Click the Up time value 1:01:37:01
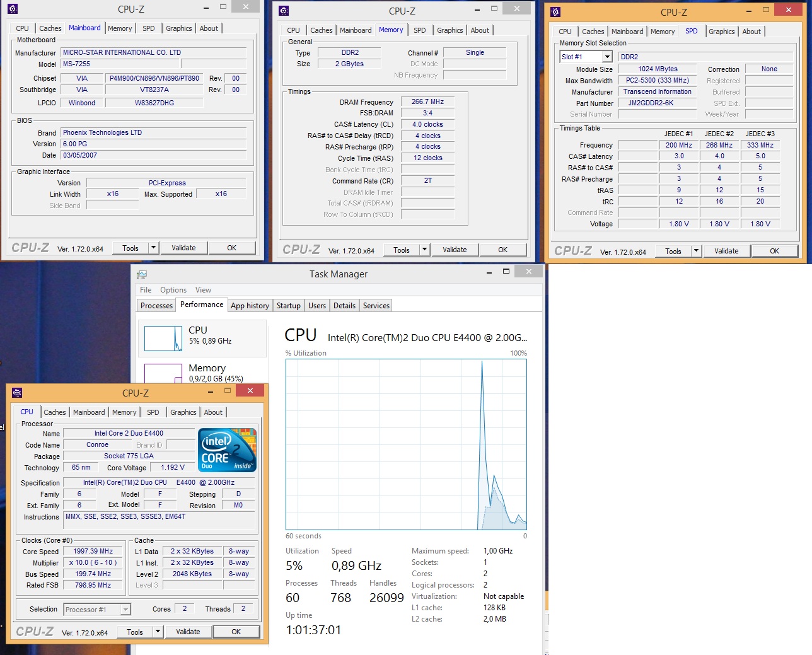The image size is (812, 655). click(313, 630)
